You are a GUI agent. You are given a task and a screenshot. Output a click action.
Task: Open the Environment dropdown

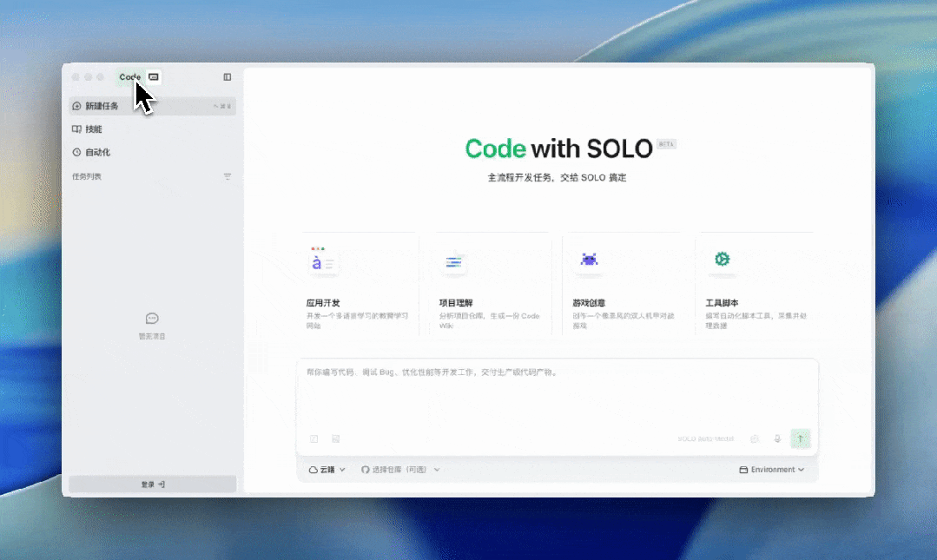pyautogui.click(x=772, y=470)
